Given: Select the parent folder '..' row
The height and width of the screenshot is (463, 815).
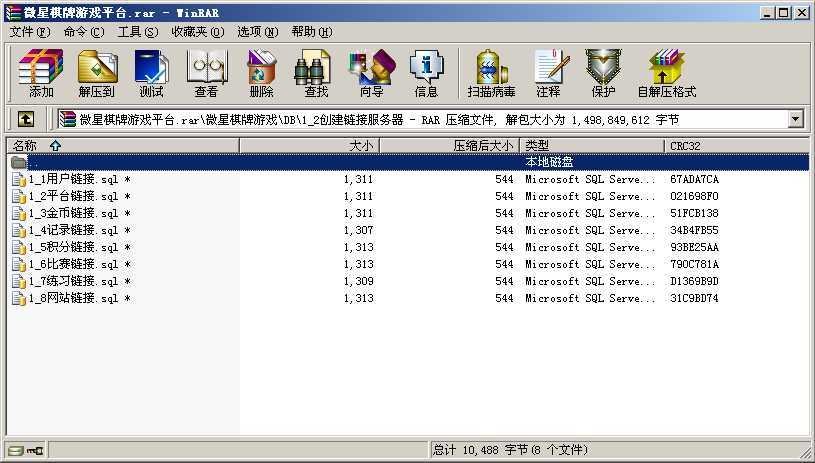Looking at the screenshot, I should (34, 162).
